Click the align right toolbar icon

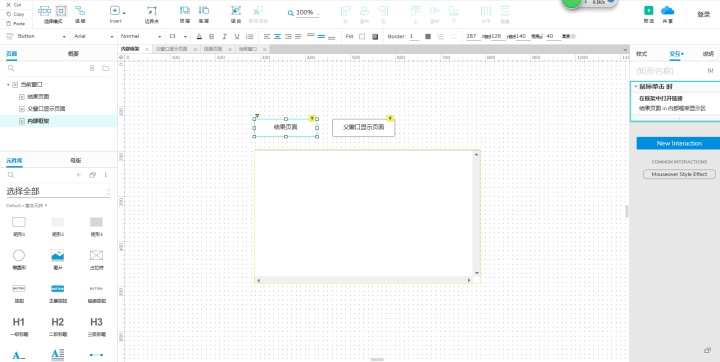pyautogui.click(x=383, y=11)
